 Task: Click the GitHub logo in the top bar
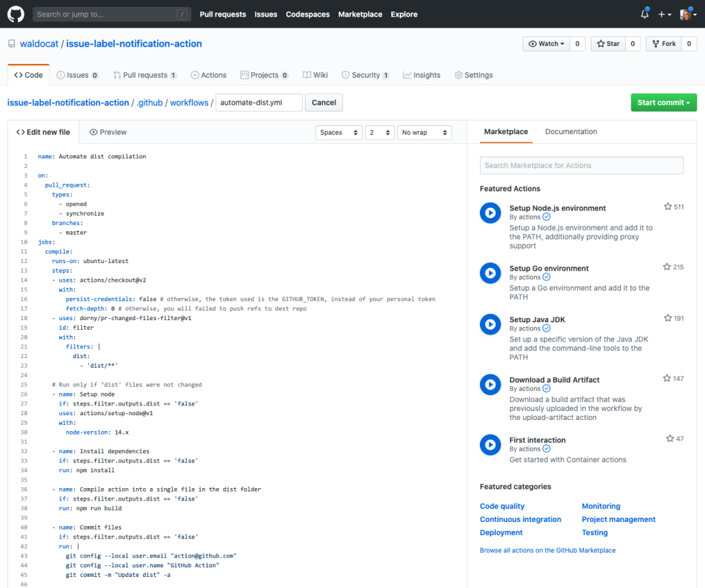click(x=15, y=14)
